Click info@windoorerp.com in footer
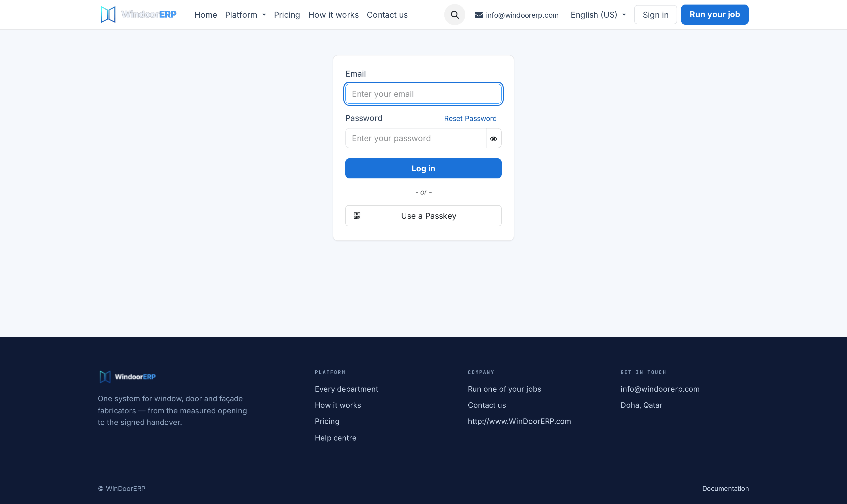847x504 pixels. 660,389
